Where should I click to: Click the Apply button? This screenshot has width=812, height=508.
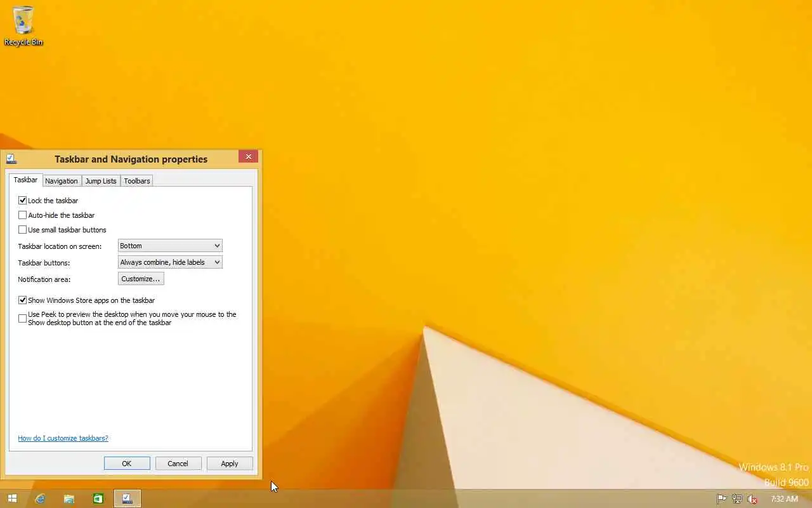(230, 464)
